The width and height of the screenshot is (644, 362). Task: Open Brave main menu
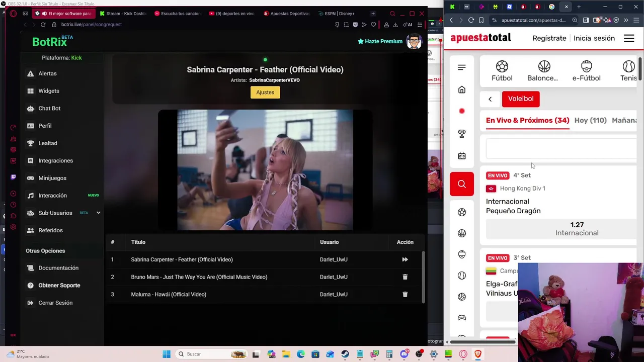[x=635, y=20]
